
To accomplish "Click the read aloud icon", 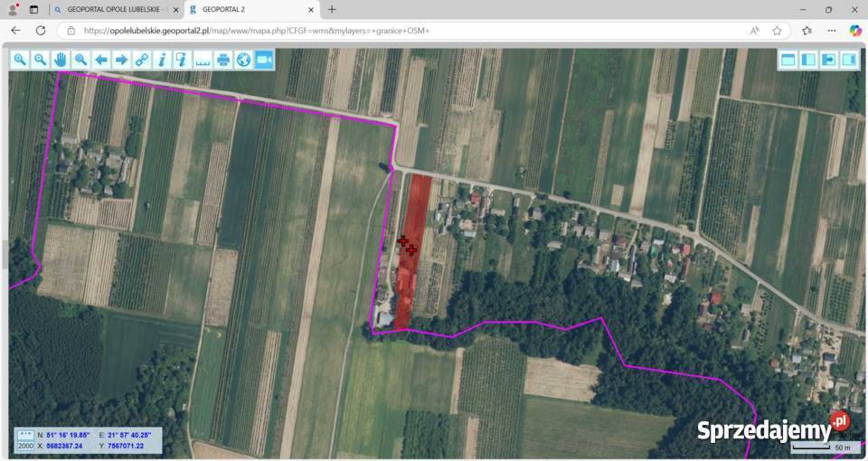I will [754, 31].
